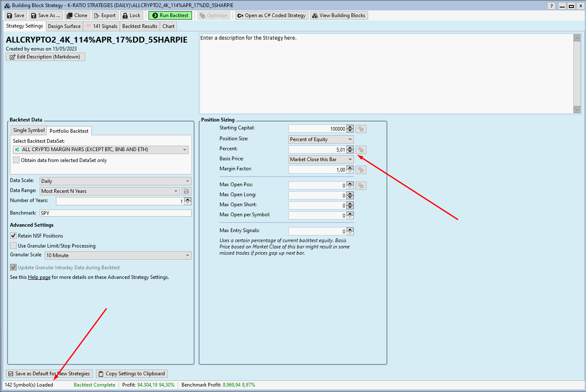Check Obtain data from selected DataSet only
The height and width of the screenshot is (392, 586).
(16, 160)
